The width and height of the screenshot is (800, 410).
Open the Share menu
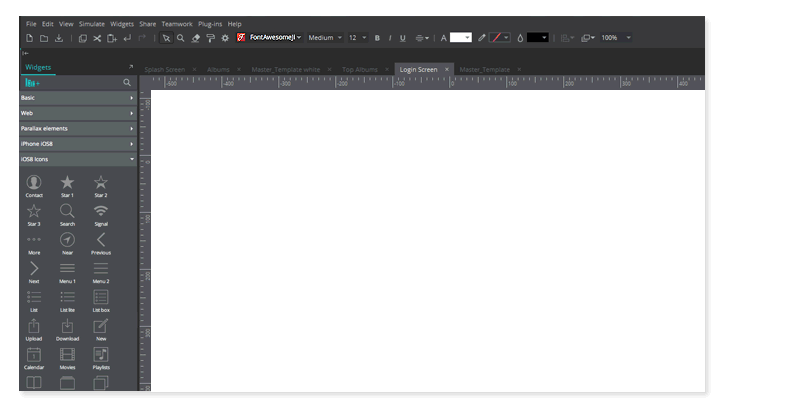147,24
